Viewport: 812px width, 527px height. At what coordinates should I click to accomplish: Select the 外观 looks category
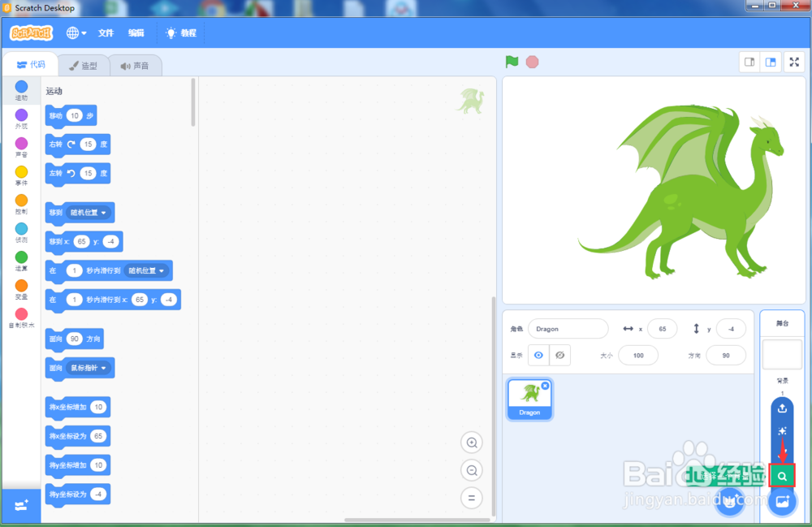[21, 119]
